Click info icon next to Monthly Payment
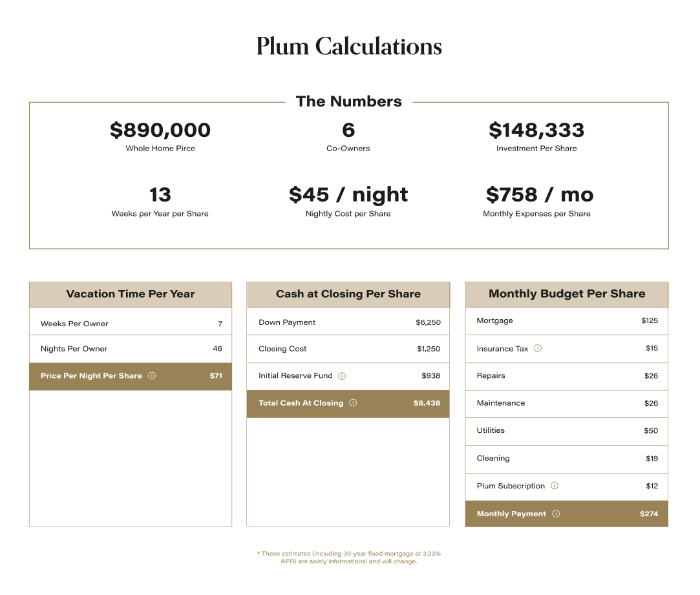This screenshot has height=595, width=700. pyautogui.click(x=556, y=514)
